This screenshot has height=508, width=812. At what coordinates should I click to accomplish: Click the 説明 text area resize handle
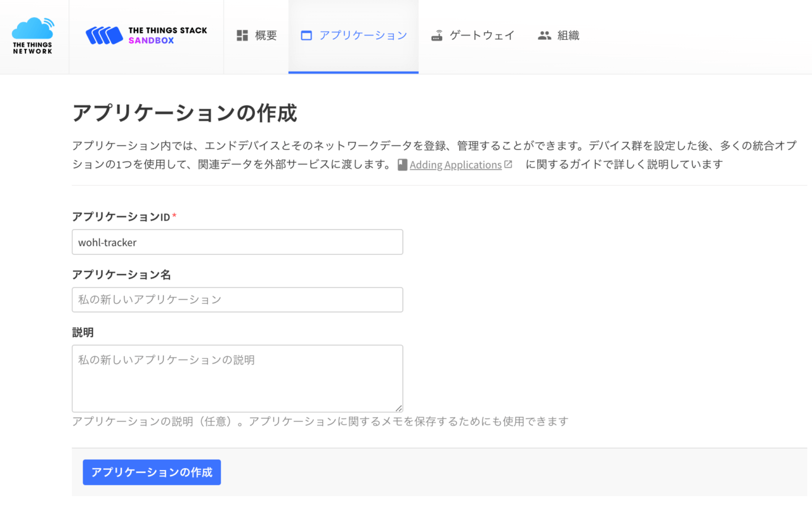pos(399,408)
